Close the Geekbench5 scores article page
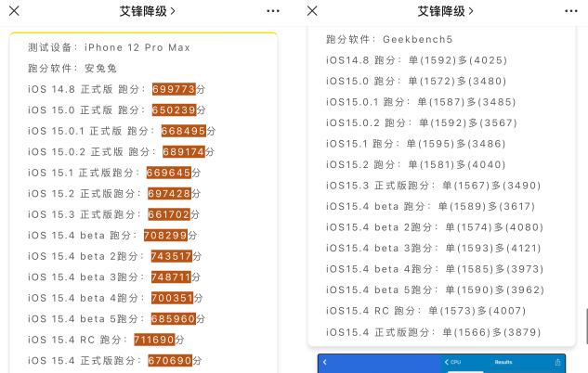The image size is (588, 373). (x=312, y=10)
